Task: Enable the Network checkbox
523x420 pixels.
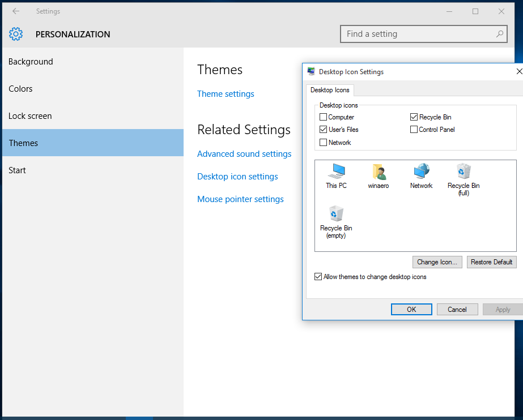Action: click(x=323, y=143)
